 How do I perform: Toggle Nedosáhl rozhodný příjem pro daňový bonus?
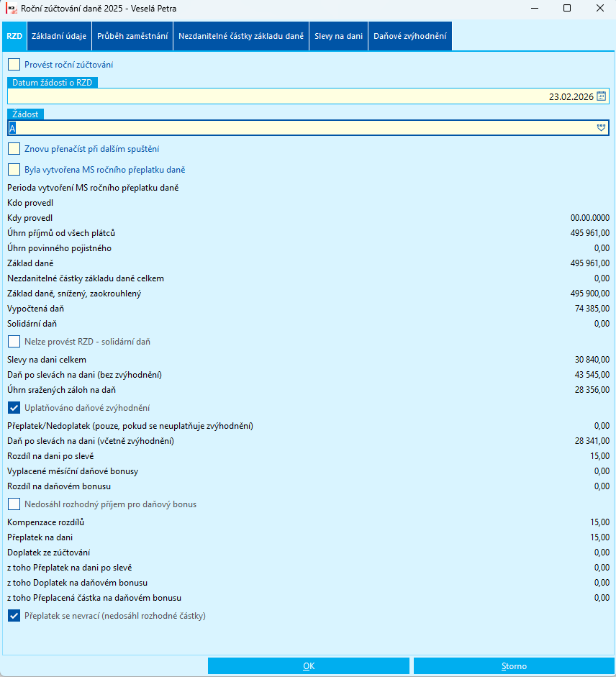pos(14,504)
